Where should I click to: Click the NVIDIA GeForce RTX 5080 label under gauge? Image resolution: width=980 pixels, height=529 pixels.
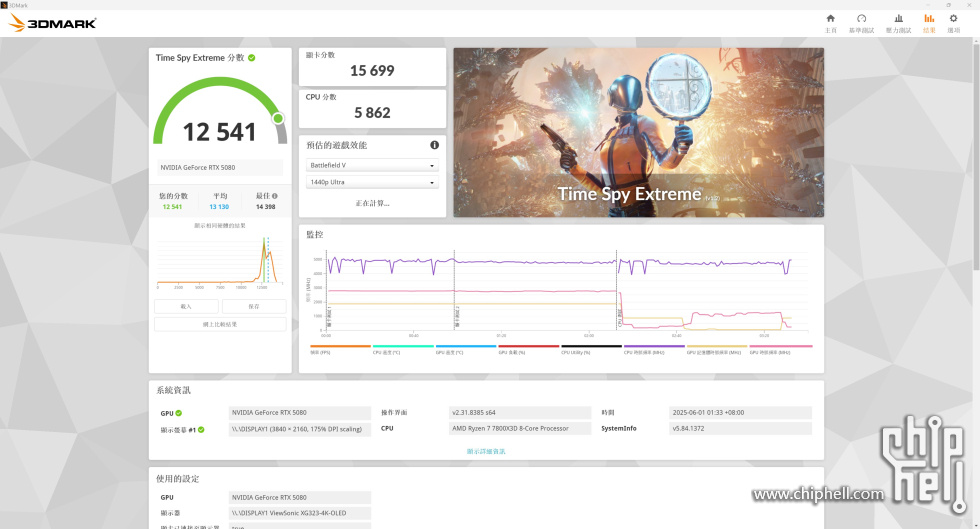click(220, 168)
